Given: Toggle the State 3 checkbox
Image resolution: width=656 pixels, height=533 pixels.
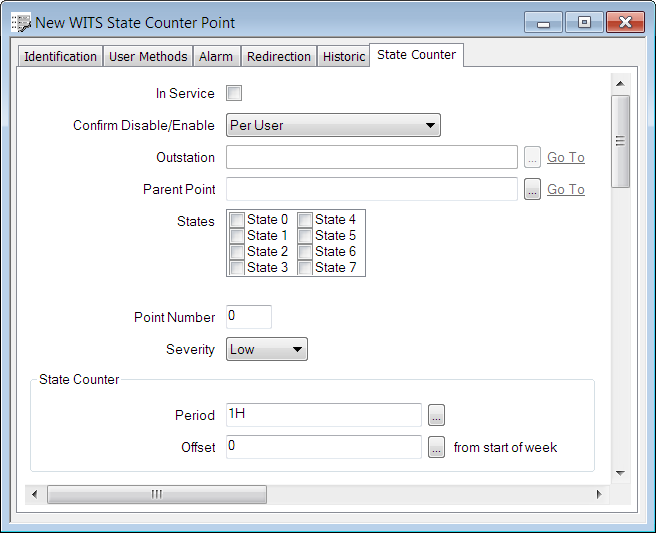Looking at the screenshot, I should [237, 268].
